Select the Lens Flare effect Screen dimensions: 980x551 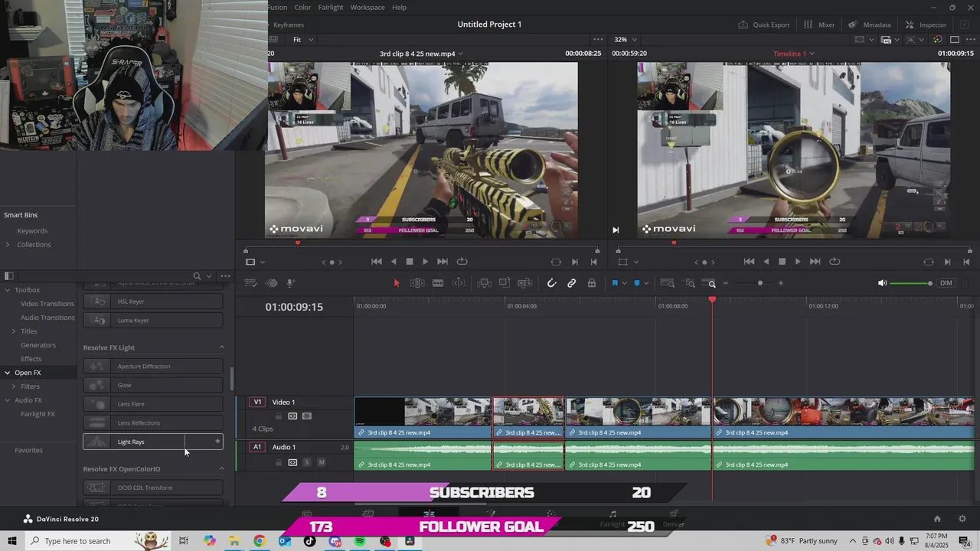coord(153,404)
